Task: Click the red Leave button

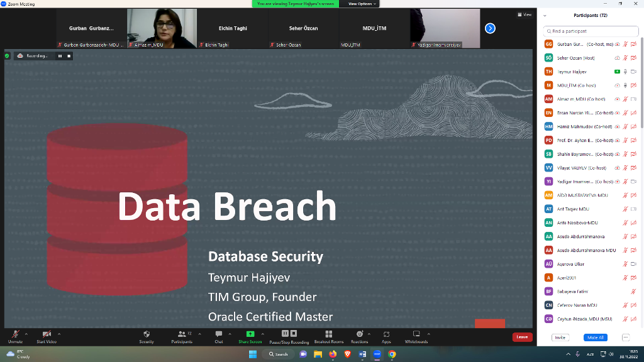Action: (x=522, y=337)
